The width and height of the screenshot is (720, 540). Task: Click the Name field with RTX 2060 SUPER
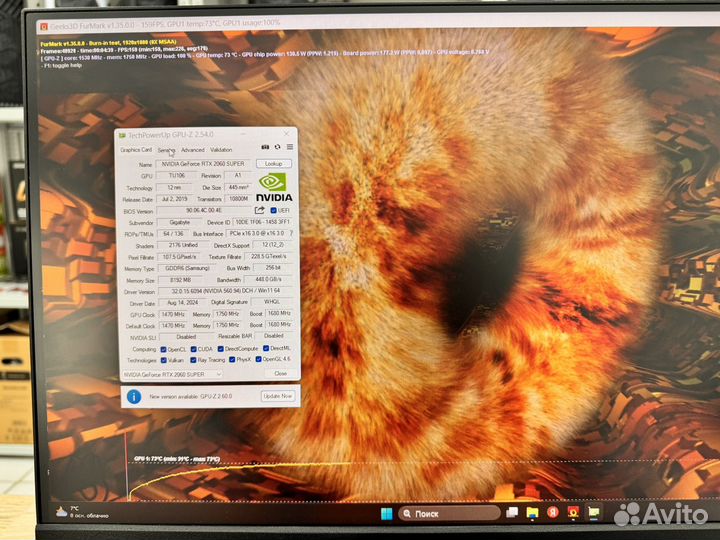(x=203, y=164)
